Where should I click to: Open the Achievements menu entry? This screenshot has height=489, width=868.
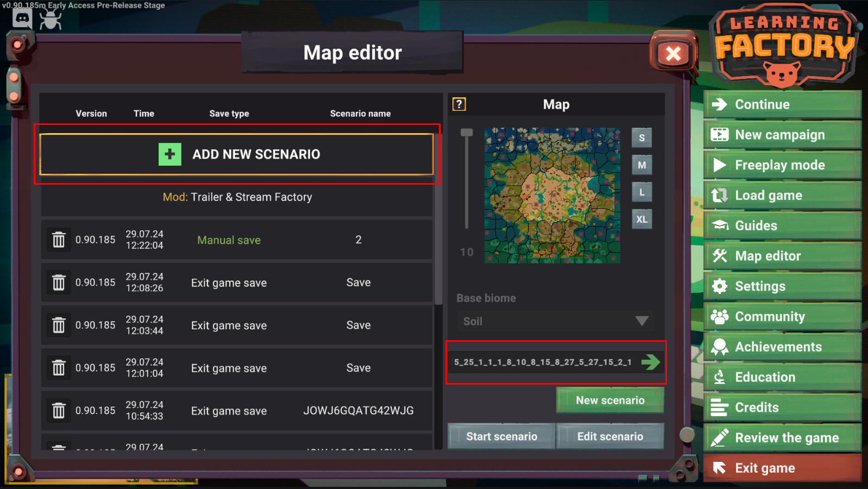pyautogui.click(x=782, y=347)
